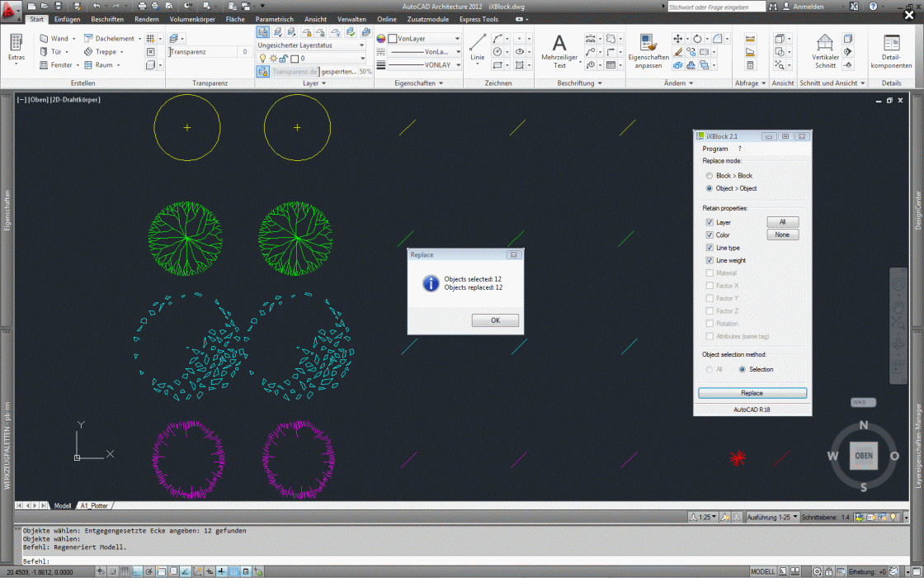
Task: Expand the Beschriftung panel title
Action: (579, 83)
